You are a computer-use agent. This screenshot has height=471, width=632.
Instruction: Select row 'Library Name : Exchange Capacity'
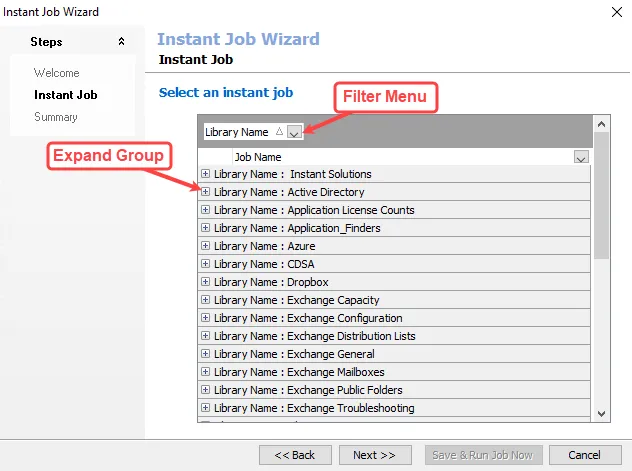(x=394, y=300)
